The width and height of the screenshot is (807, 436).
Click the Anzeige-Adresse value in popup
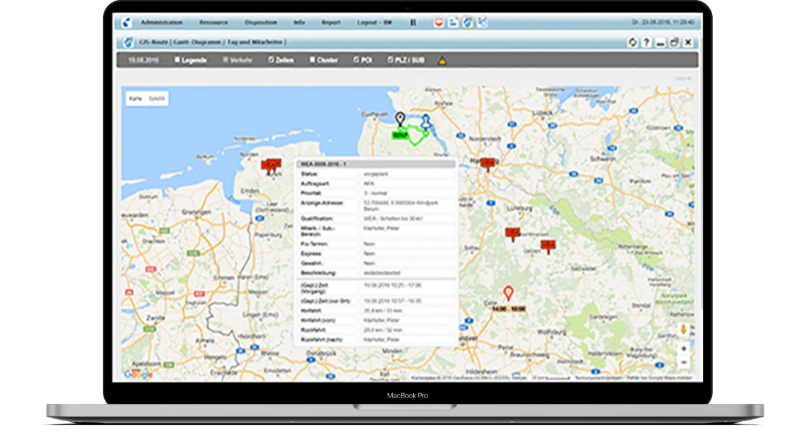[401, 205]
